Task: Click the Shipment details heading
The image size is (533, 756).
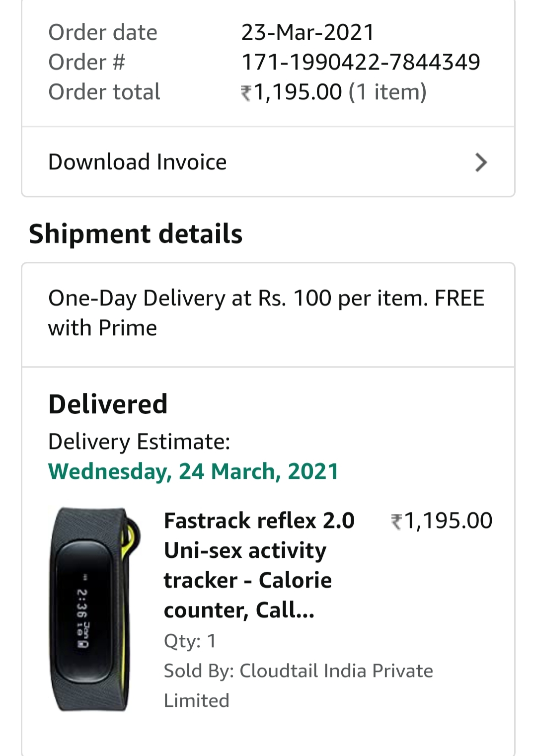Action: click(136, 234)
